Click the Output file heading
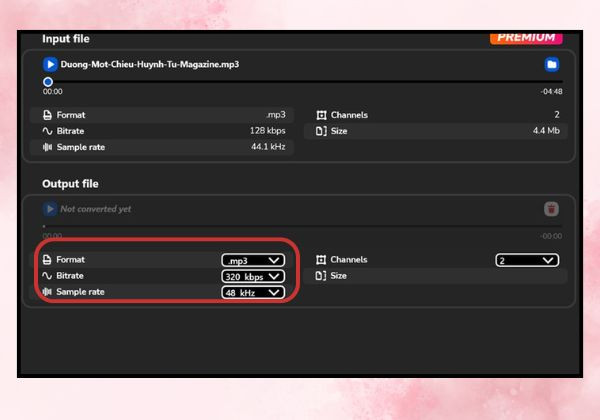 pos(70,184)
